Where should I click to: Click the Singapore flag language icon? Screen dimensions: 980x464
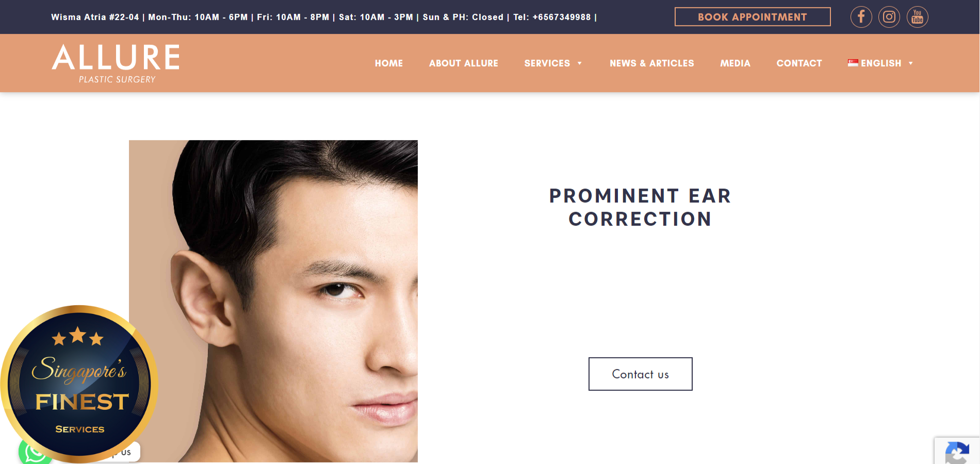click(x=853, y=63)
